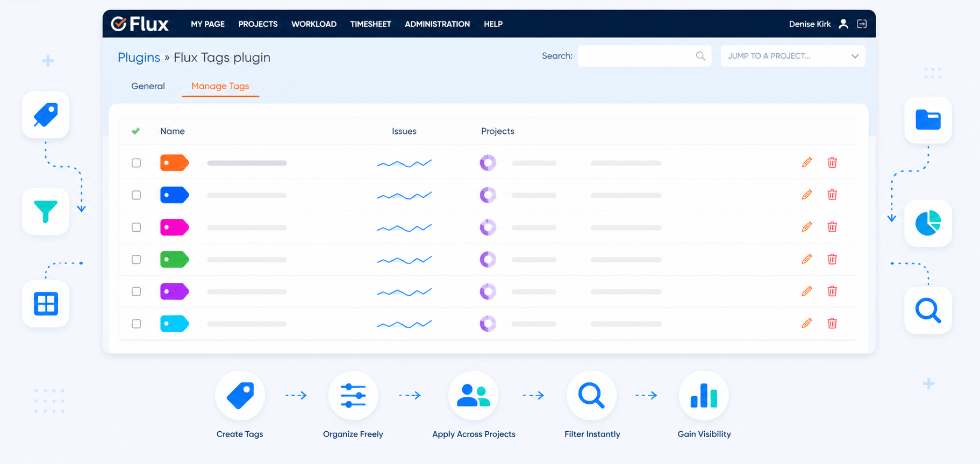Follow the Plugins breadcrumb link

tap(139, 57)
